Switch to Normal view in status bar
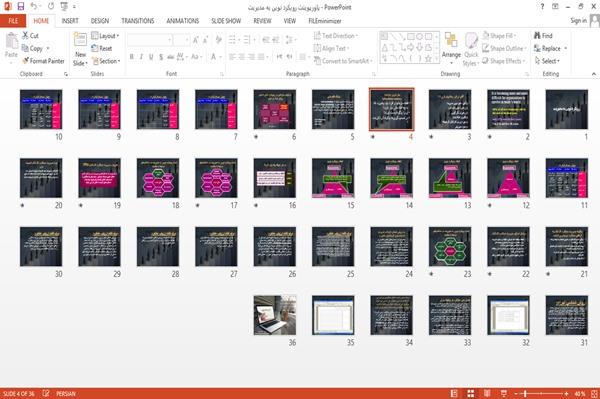The height and width of the screenshot is (399, 600). [x=454, y=393]
